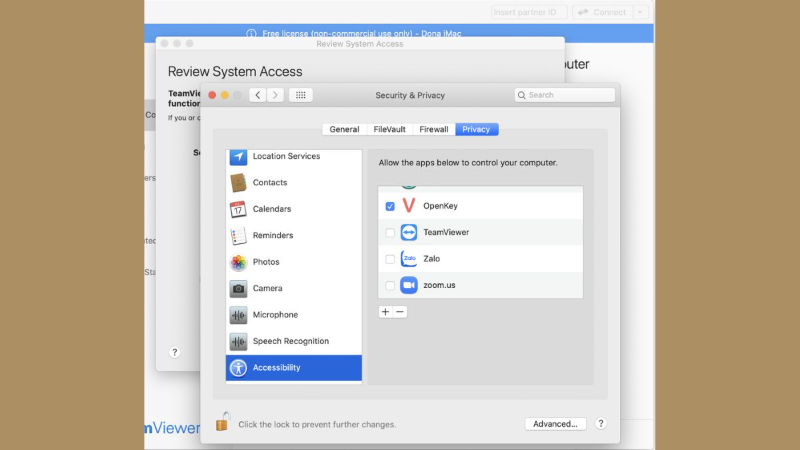Switch to the Firewall tab
Image resolution: width=800 pixels, height=450 pixels.
tap(434, 129)
